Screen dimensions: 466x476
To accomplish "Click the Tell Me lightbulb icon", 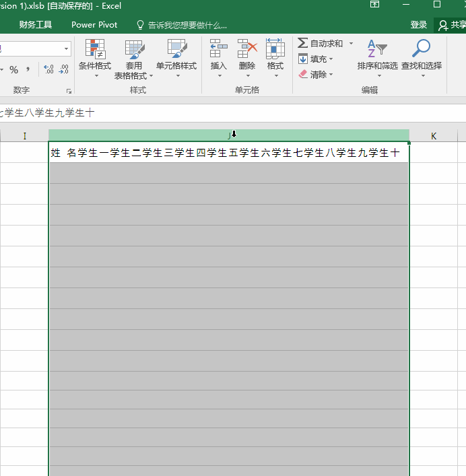I will 140,25.
